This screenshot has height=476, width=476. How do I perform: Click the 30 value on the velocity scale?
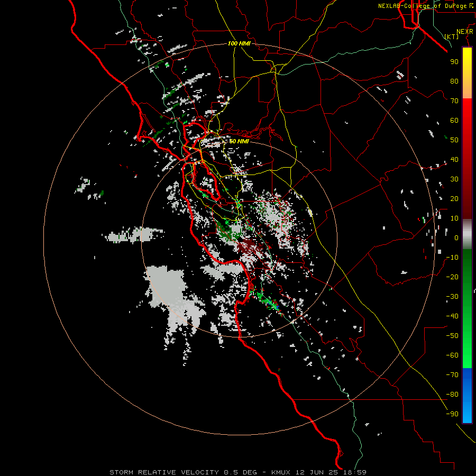click(x=454, y=179)
